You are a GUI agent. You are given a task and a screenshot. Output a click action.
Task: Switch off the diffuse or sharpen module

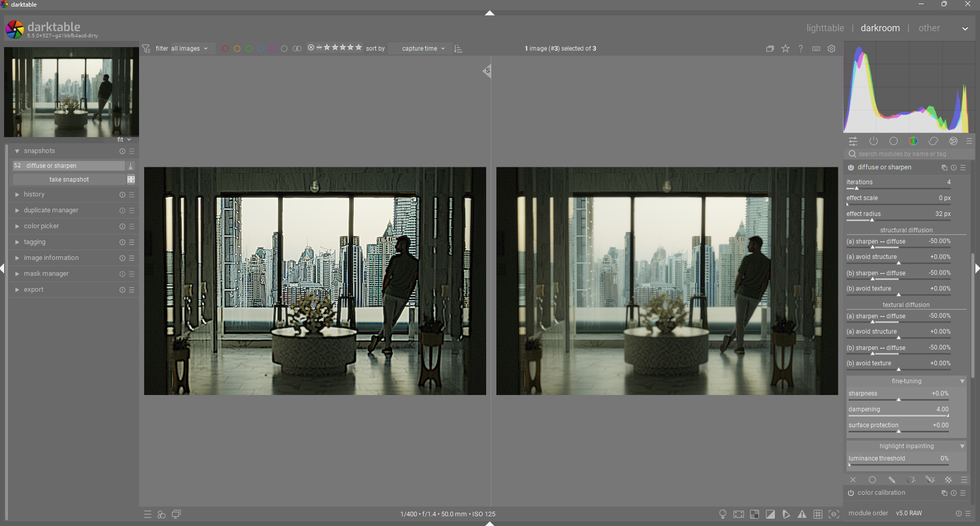[851, 168]
